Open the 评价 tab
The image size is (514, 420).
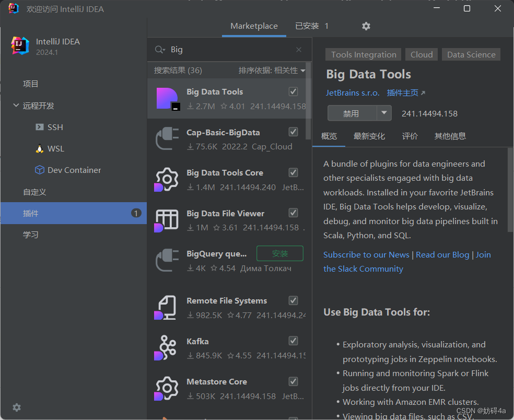(410, 136)
